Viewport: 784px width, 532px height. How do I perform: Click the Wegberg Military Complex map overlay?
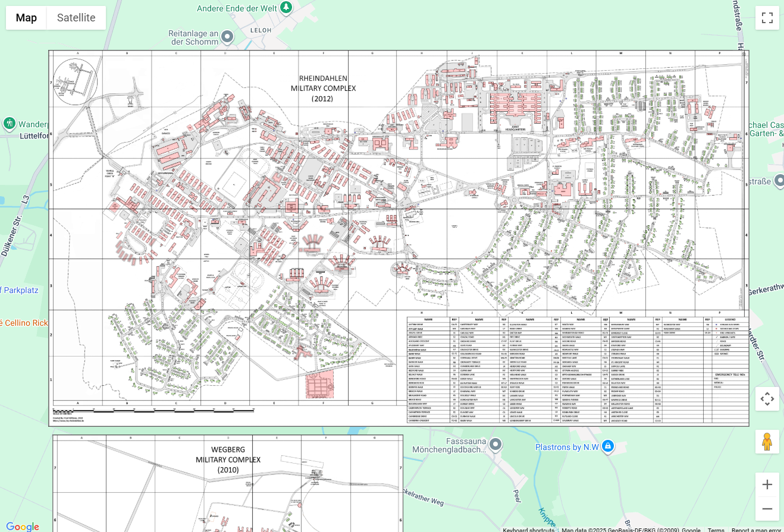228,483
